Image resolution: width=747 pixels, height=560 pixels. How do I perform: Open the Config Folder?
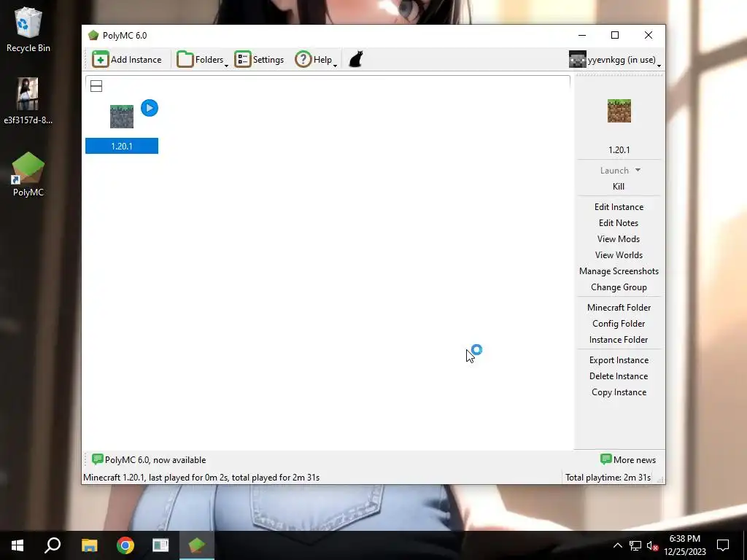pos(619,324)
